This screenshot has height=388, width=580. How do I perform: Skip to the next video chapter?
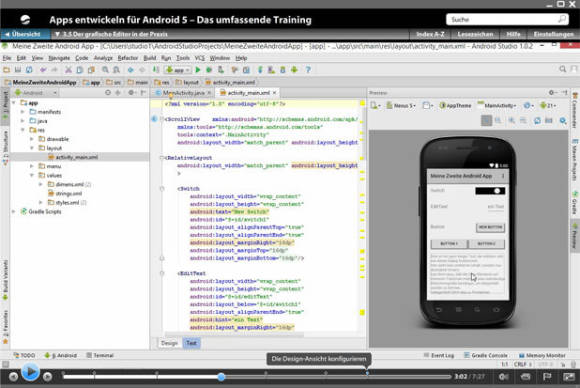(x=47, y=377)
